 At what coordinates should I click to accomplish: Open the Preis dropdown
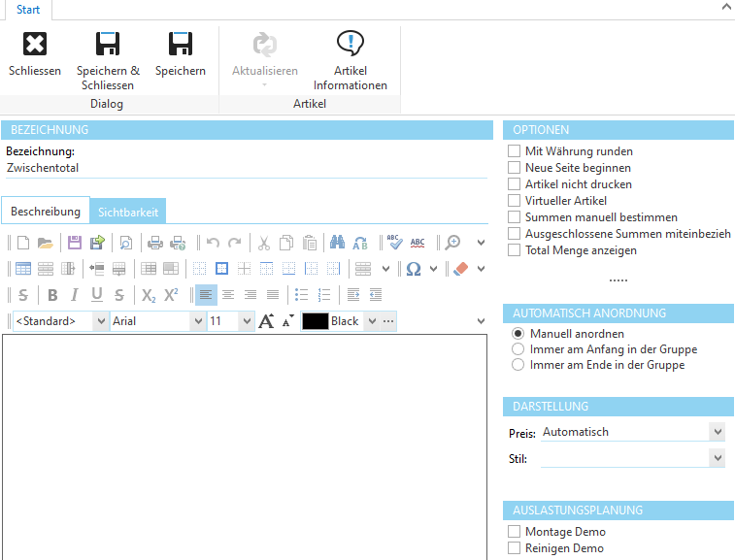point(718,432)
